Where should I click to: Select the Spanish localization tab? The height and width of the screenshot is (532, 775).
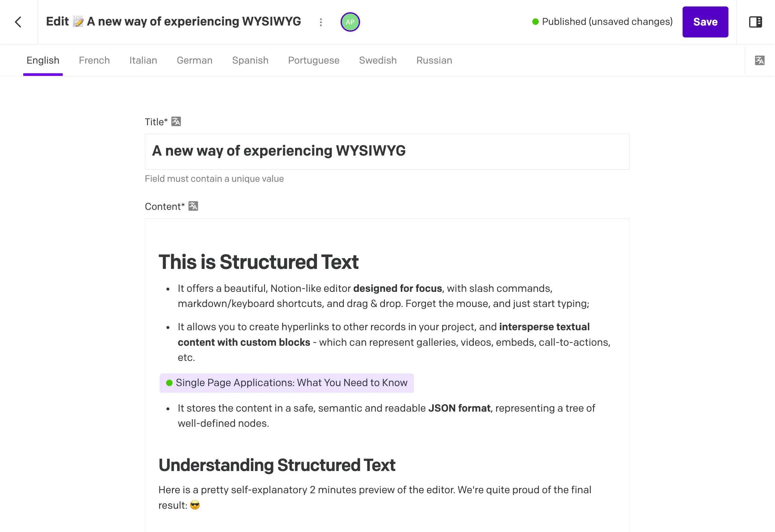pyautogui.click(x=250, y=60)
